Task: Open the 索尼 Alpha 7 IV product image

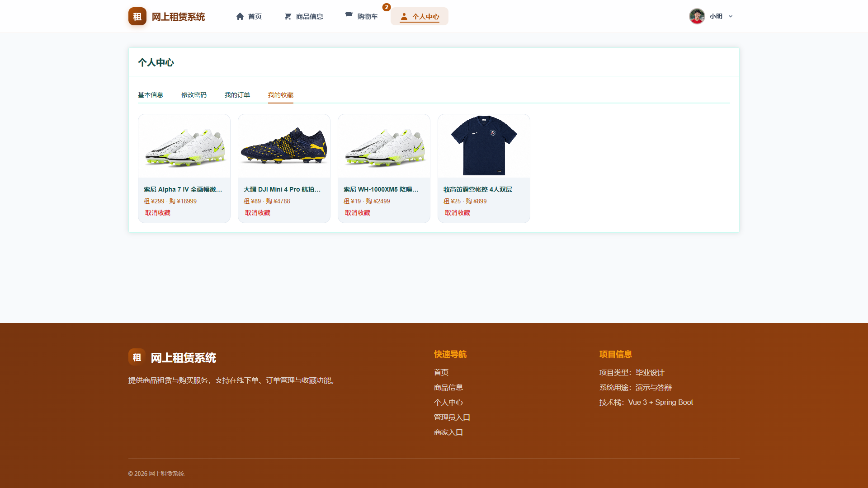Action: pos(184,146)
